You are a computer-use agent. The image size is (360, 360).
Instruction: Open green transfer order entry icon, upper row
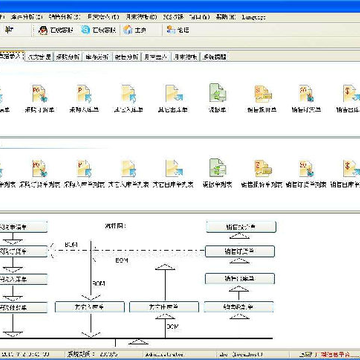click(218, 93)
